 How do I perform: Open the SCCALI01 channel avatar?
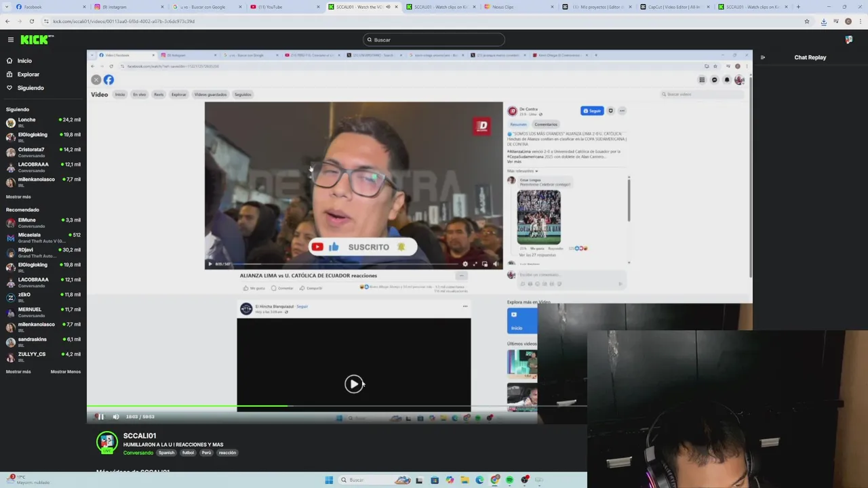(106, 442)
